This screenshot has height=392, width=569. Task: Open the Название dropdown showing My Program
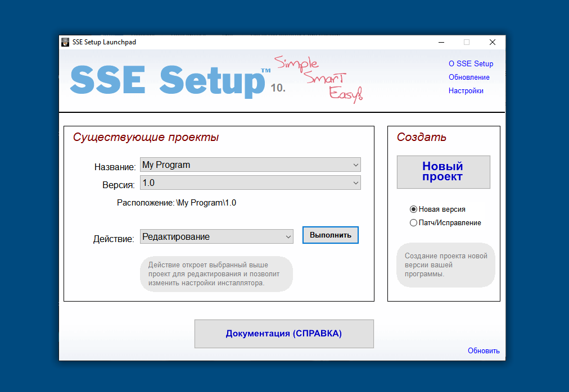point(250,165)
